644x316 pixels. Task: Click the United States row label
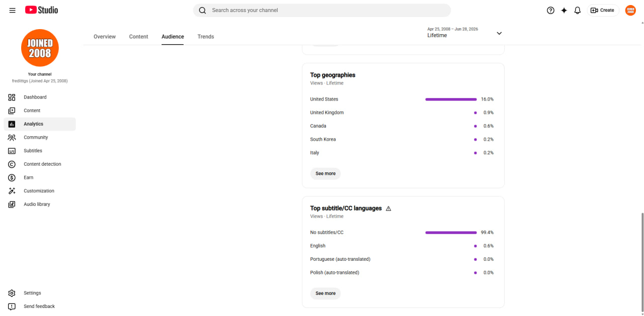[x=324, y=99]
